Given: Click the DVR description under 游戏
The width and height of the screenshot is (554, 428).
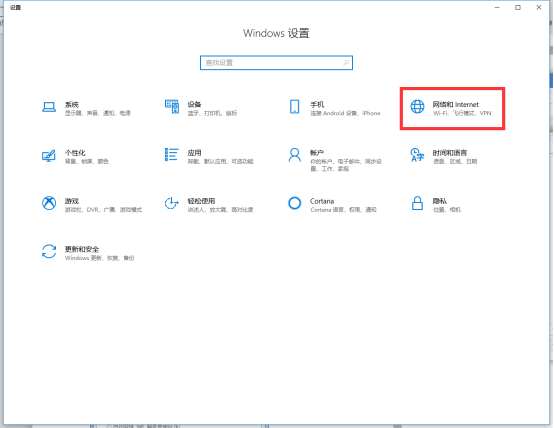Looking at the screenshot, I should (103, 210).
